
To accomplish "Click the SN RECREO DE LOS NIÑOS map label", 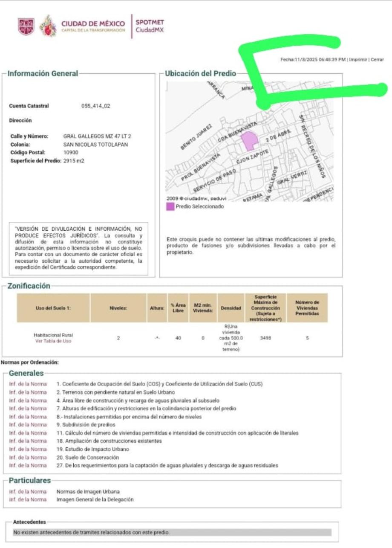I will pos(312,146).
